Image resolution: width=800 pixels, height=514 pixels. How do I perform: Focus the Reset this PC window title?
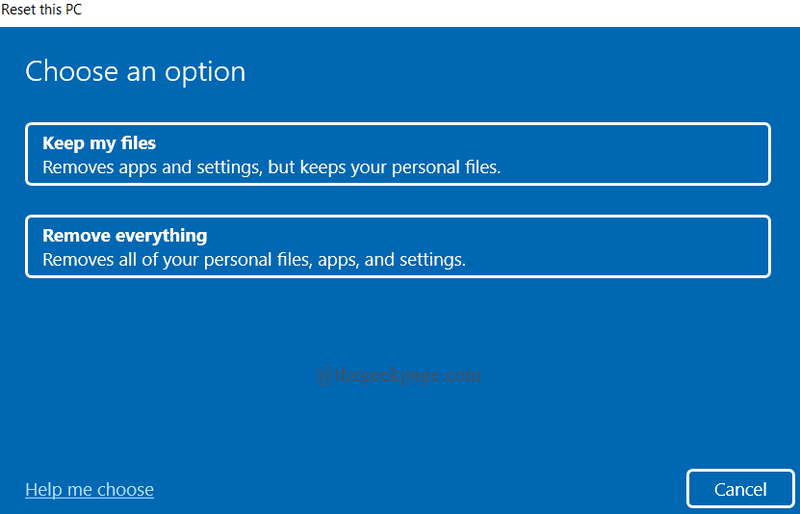pyautogui.click(x=42, y=9)
